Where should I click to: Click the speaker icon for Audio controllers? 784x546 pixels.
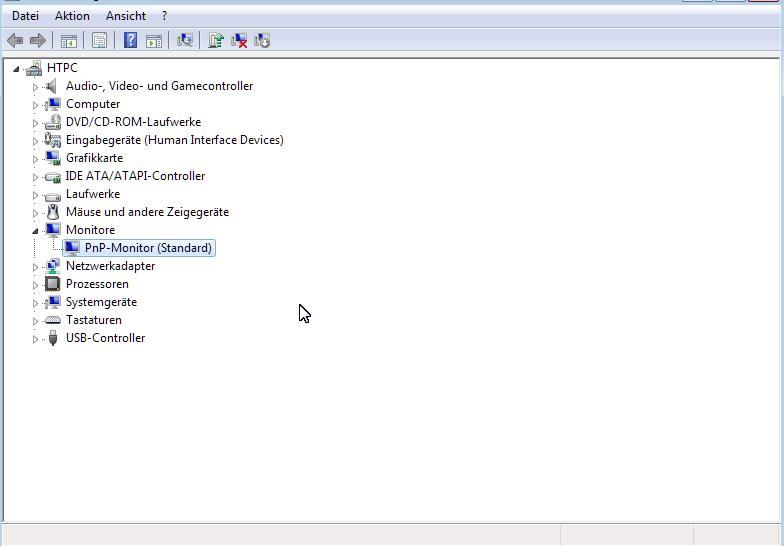[x=52, y=86]
